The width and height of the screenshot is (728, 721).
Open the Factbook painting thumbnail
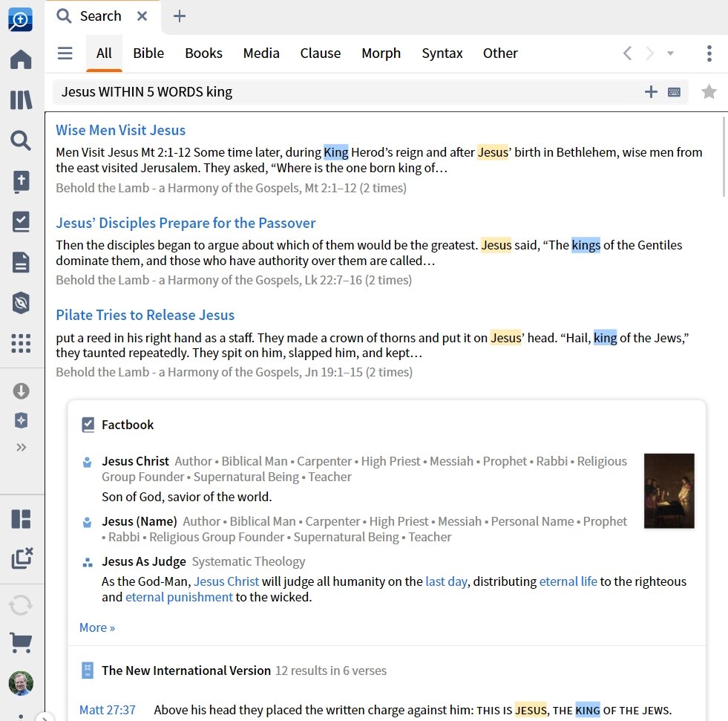pos(669,491)
